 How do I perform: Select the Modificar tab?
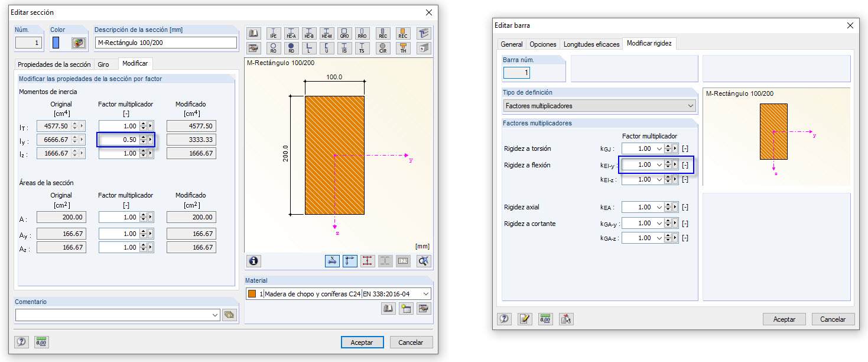pyautogui.click(x=135, y=63)
